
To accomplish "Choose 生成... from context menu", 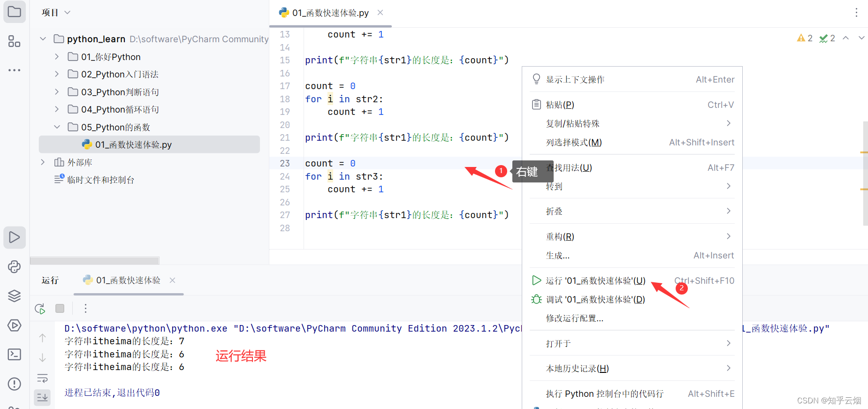I will point(632,255).
